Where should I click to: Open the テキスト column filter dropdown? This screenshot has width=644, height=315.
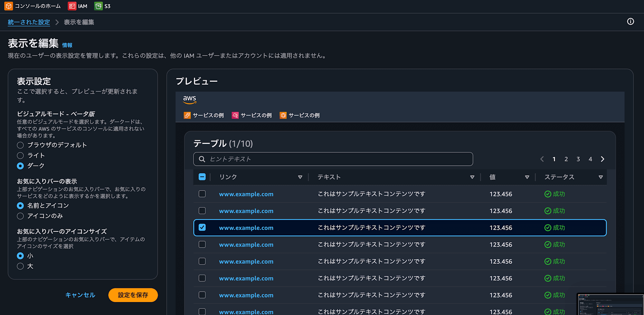(x=472, y=177)
